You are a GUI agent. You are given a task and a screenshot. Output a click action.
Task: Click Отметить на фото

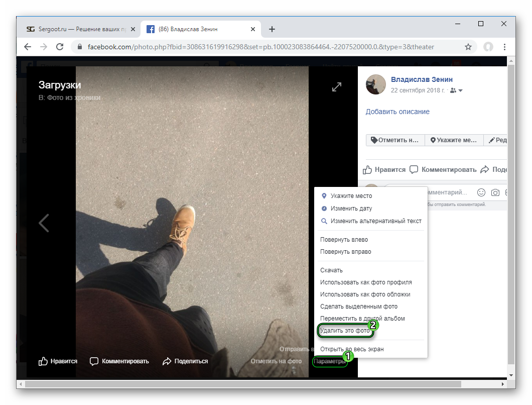click(x=276, y=361)
